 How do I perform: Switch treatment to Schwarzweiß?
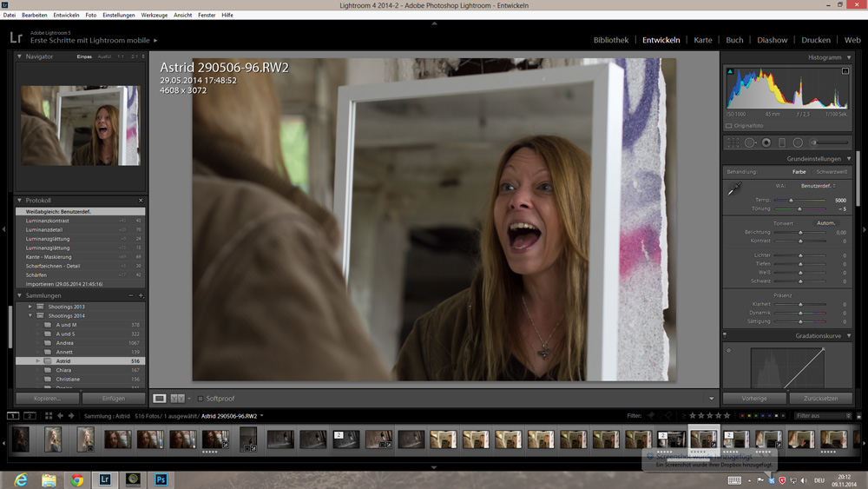point(831,172)
